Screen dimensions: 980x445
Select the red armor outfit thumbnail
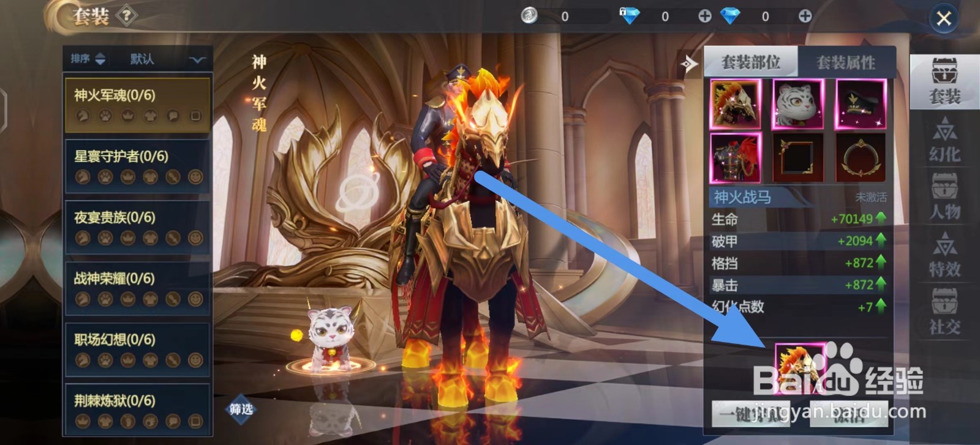735,158
